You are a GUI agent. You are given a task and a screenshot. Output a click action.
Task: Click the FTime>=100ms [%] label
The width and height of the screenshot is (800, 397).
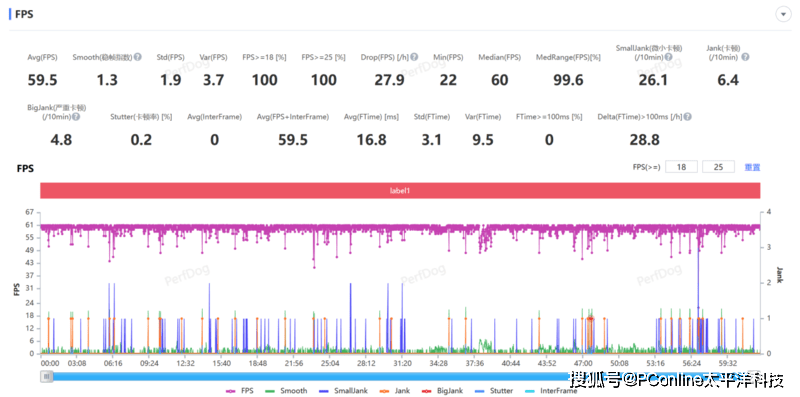point(549,117)
